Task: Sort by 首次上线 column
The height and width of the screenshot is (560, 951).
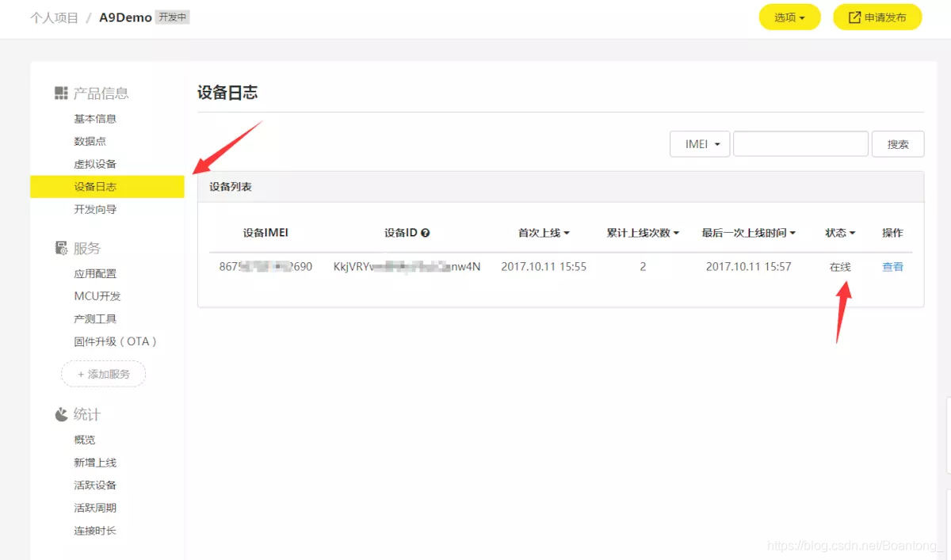Action: tap(544, 233)
